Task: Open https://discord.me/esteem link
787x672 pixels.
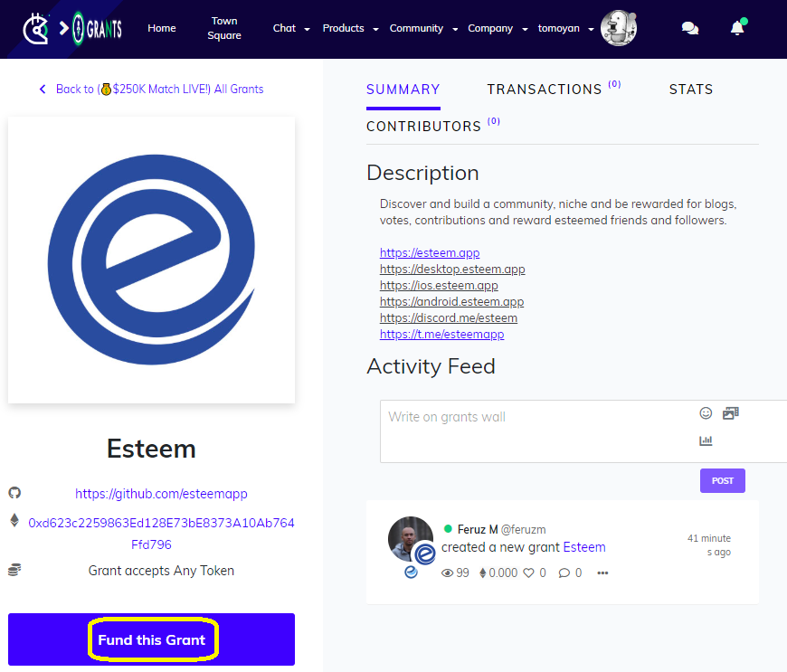Action: pos(448,317)
